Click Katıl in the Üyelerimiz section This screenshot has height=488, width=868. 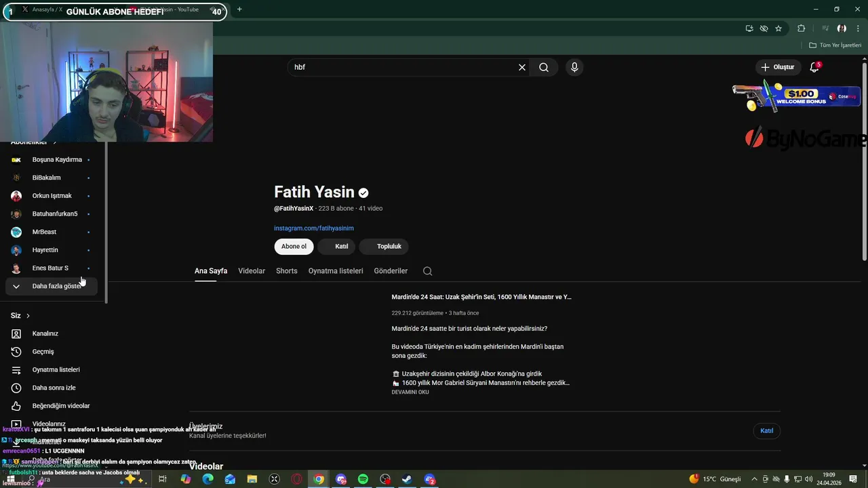(766, 431)
